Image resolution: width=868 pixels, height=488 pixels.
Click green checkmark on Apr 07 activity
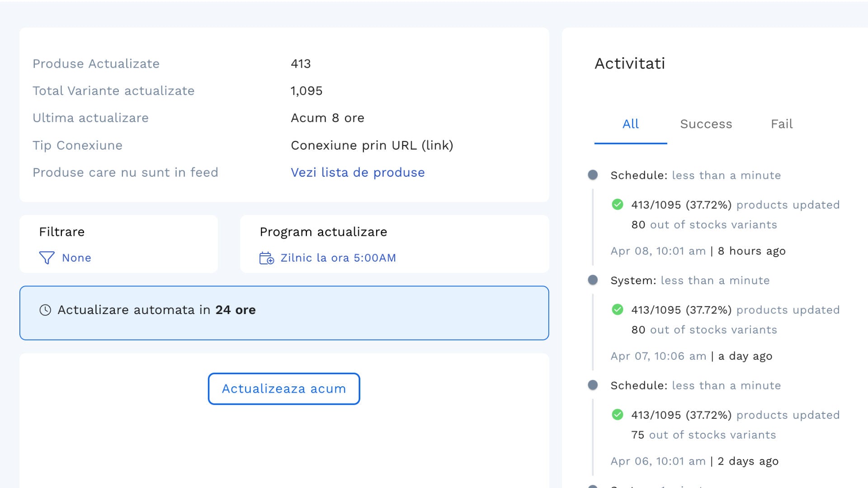[x=617, y=310]
